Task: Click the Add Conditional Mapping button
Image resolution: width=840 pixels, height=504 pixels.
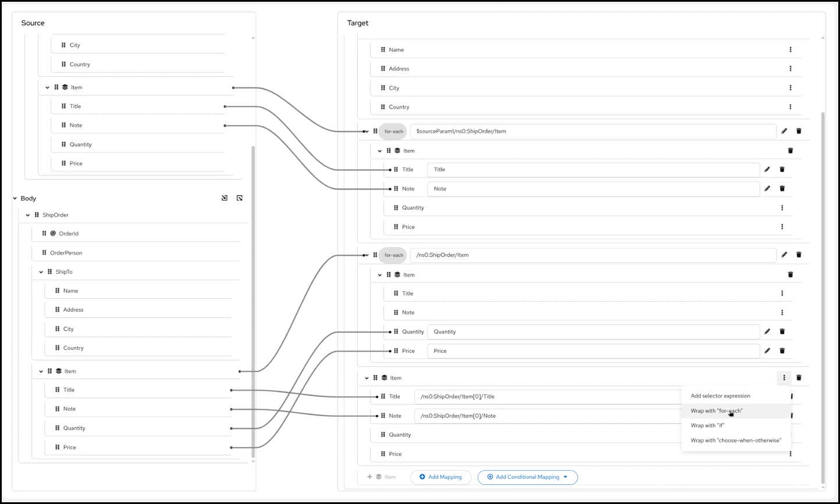Action: pos(522,477)
